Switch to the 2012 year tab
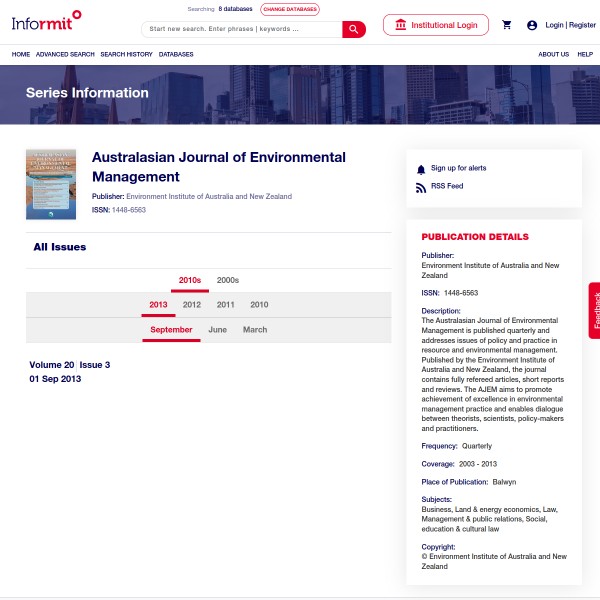This screenshot has height=600, width=600. point(192,305)
